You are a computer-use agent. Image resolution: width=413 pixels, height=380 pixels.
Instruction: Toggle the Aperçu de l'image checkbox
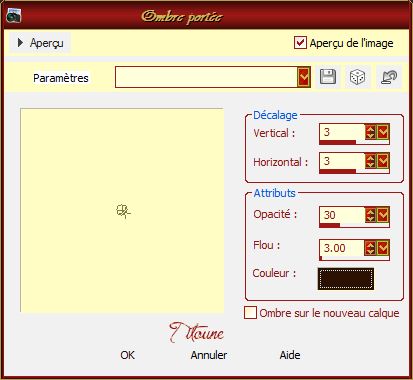point(300,43)
